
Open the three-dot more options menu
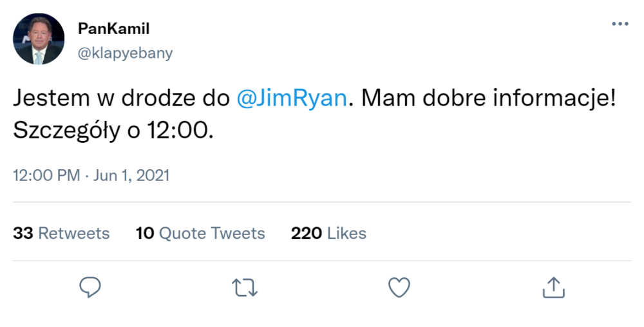(620, 24)
